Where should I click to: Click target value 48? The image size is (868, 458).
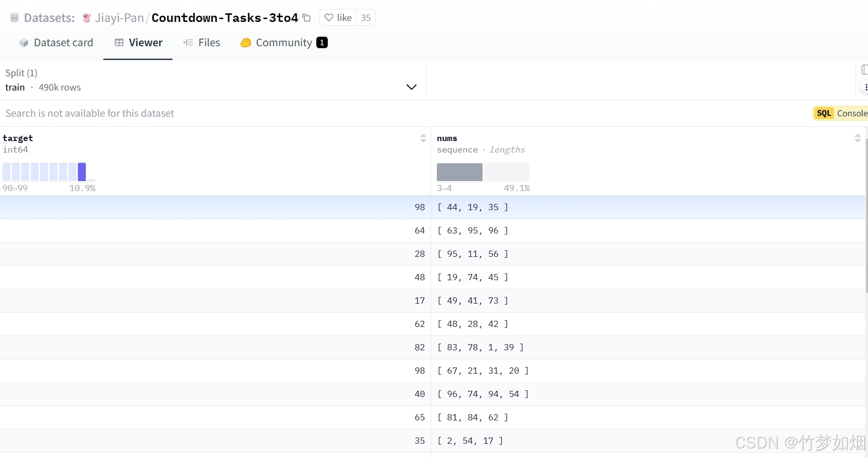(420, 277)
